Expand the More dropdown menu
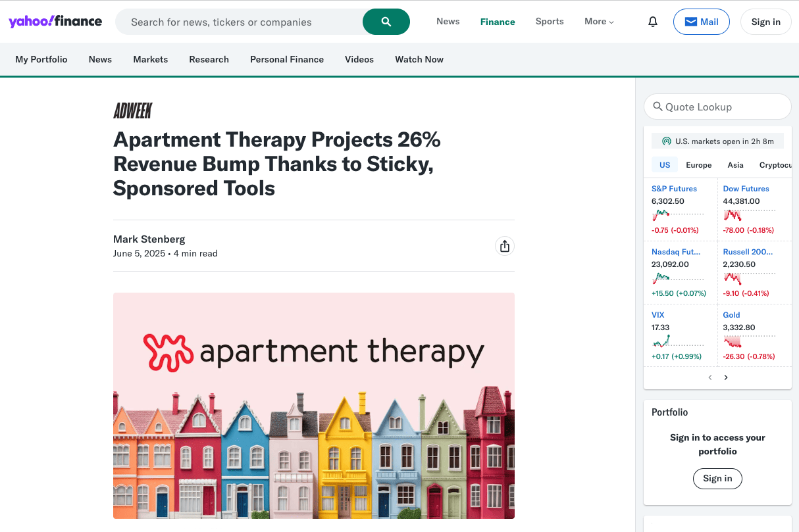 [599, 22]
